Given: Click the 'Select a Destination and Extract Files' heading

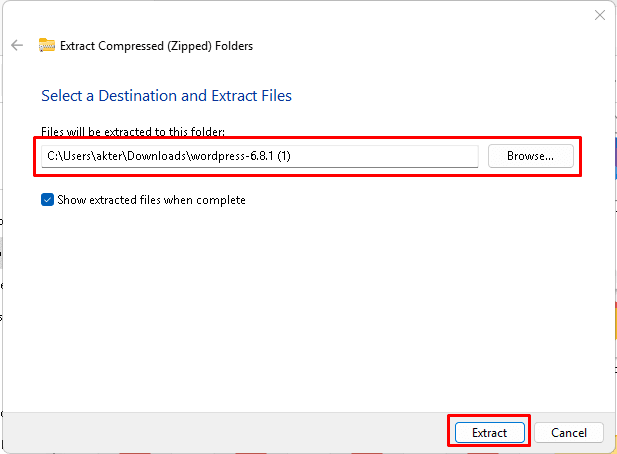Looking at the screenshot, I should click(x=166, y=96).
